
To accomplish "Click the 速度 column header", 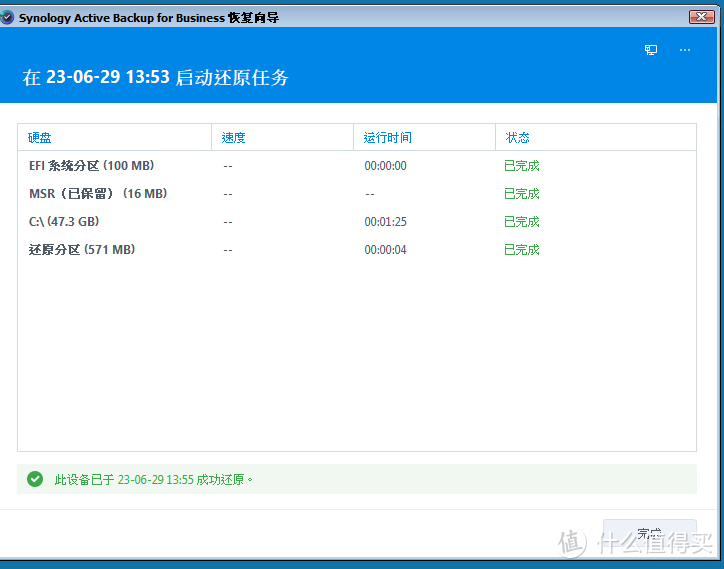I will pos(282,137).
